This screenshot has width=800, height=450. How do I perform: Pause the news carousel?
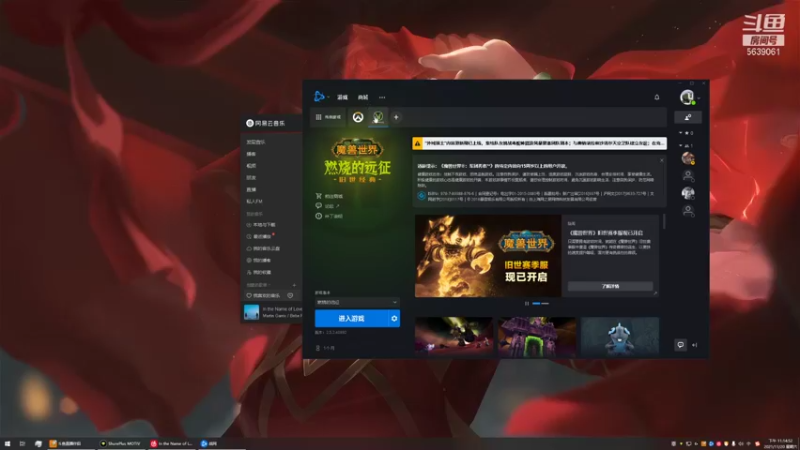tap(527, 304)
